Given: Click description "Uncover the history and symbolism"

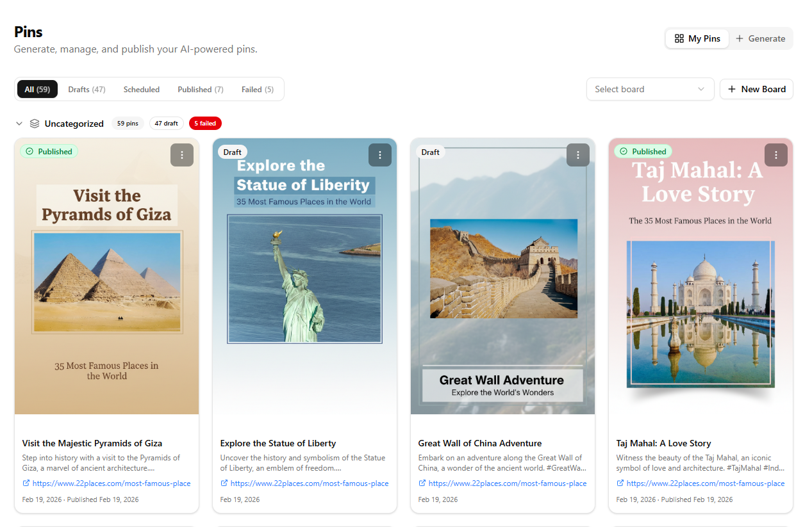Looking at the screenshot, I should 303,463.
